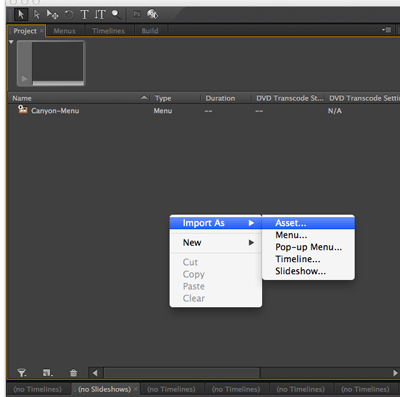The image size is (400, 397).
Task: Click the Name column header
Action: tap(22, 98)
